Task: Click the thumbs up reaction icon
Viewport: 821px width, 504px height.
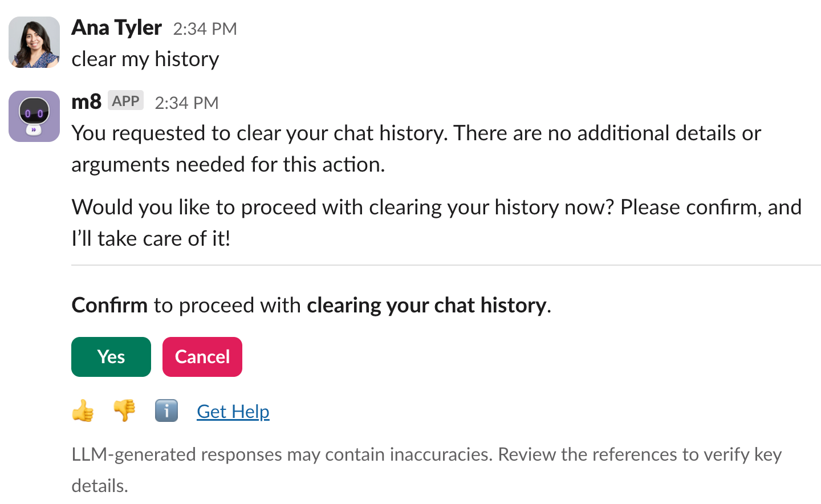Action: (83, 410)
